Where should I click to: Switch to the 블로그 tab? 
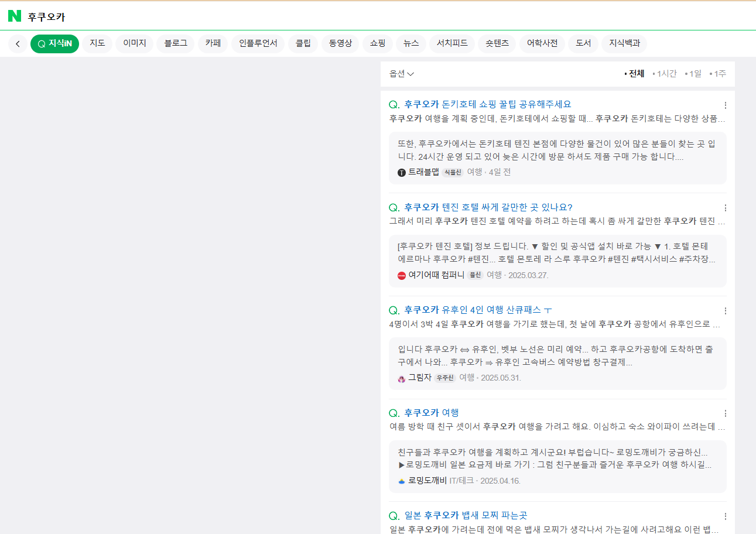(x=175, y=43)
